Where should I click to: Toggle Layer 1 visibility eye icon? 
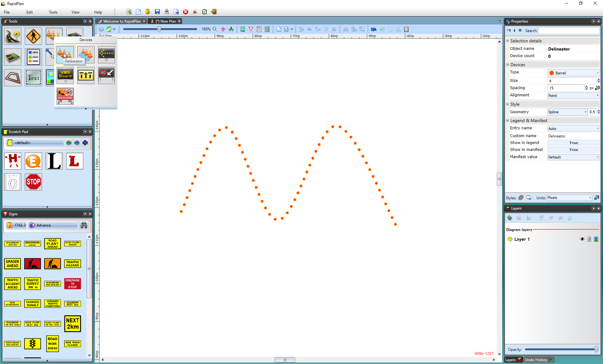click(x=582, y=238)
